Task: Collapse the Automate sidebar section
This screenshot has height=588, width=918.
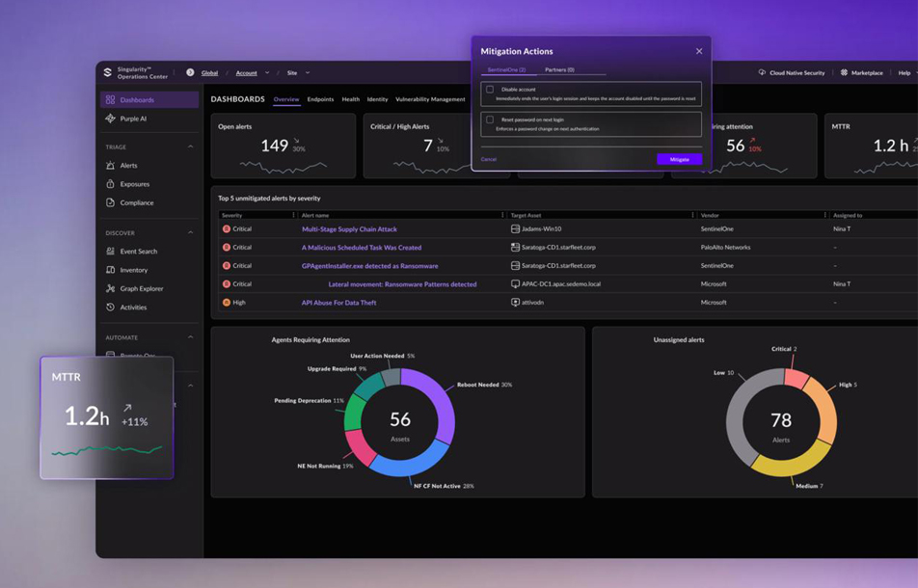Action: tap(190, 337)
